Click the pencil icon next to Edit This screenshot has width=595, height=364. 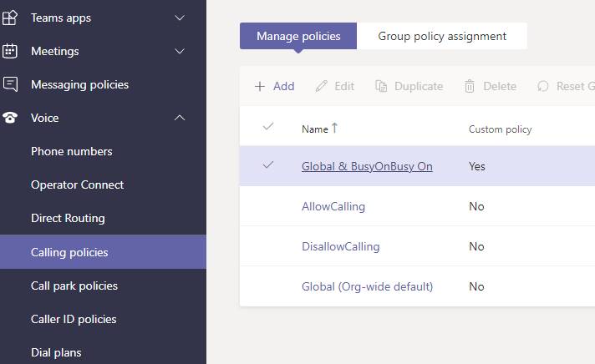321,87
